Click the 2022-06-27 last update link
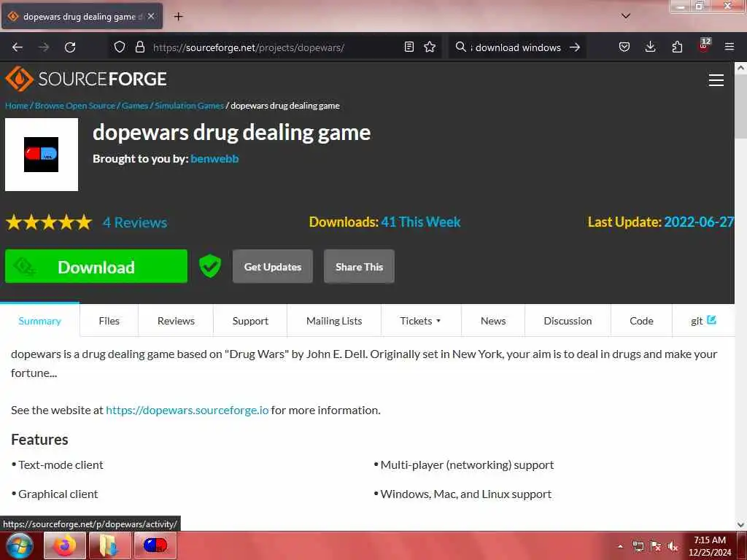The width and height of the screenshot is (747, 560). pyautogui.click(x=698, y=222)
